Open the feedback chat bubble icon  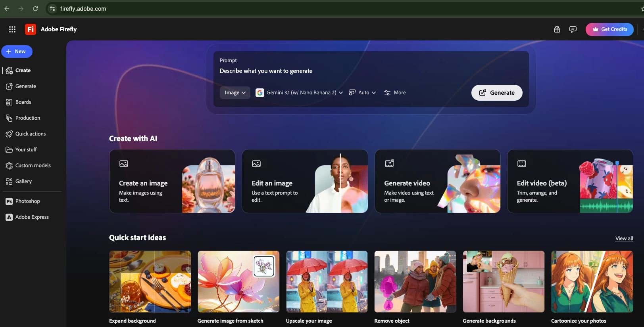pyautogui.click(x=573, y=29)
